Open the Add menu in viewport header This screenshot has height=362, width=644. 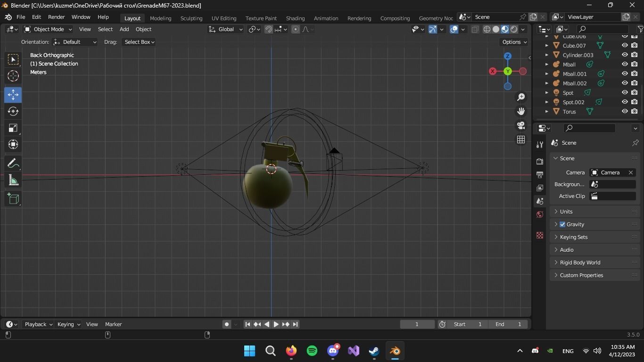[x=124, y=29]
